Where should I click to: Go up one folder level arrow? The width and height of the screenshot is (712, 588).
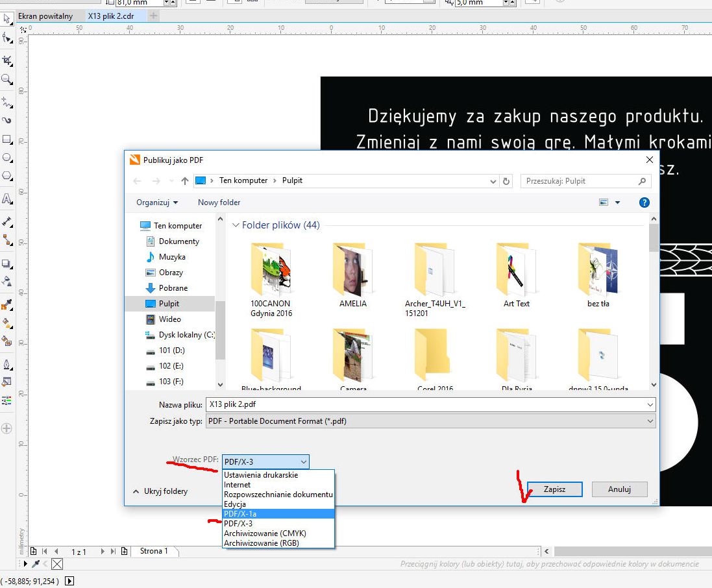tap(185, 181)
